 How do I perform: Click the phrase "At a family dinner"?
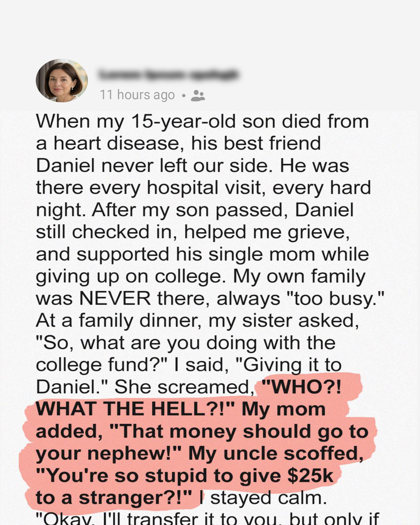[x=119, y=321]
